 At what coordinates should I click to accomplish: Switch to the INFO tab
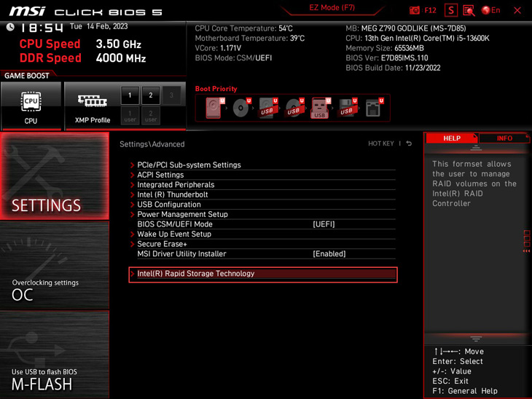504,138
